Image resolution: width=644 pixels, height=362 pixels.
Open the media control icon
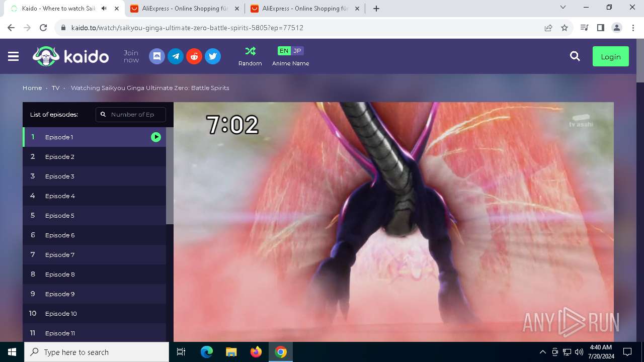(584, 28)
